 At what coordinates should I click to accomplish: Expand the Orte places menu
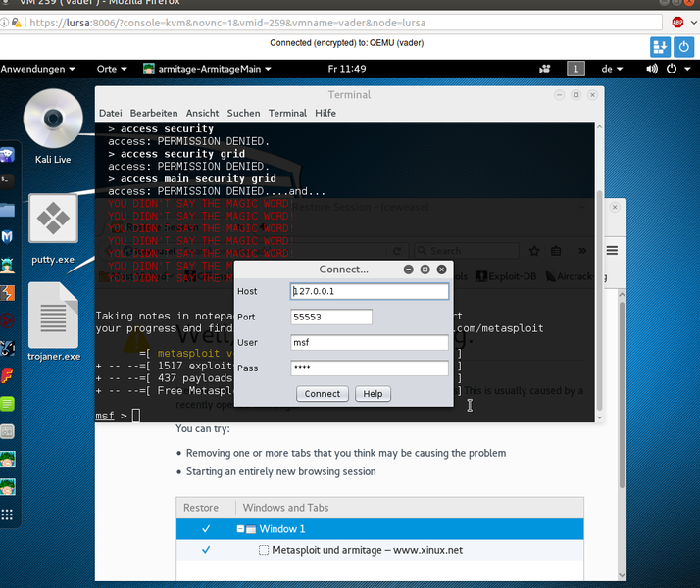[x=113, y=69]
